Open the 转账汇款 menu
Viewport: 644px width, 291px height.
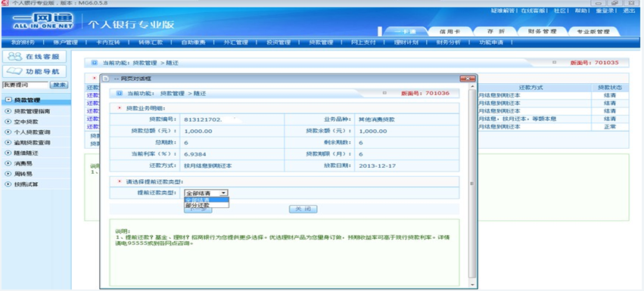(151, 42)
